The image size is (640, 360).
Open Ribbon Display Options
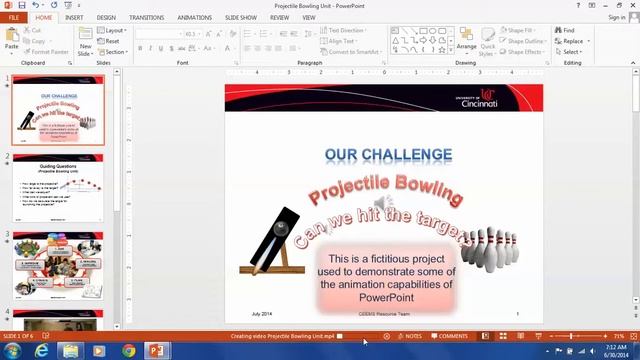pyautogui.click(x=592, y=5)
